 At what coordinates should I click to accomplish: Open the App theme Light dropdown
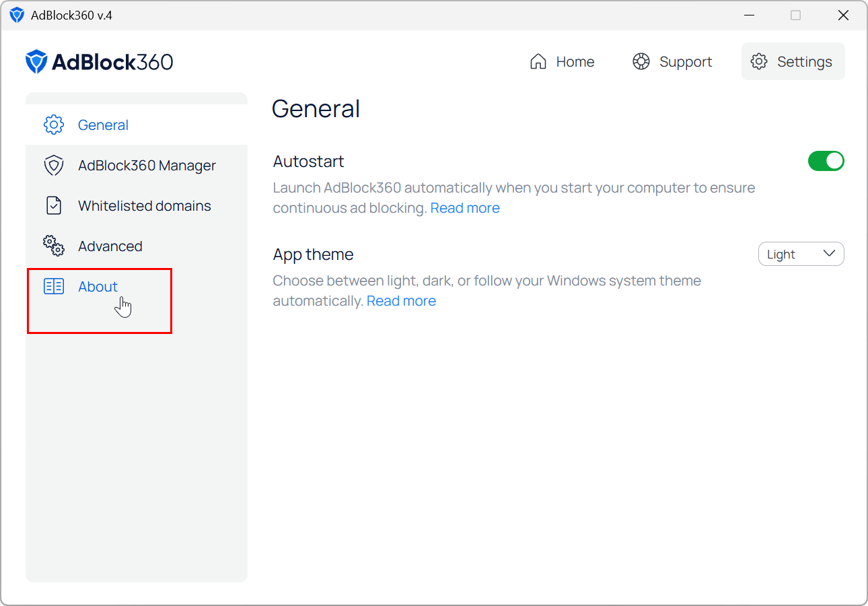point(801,254)
